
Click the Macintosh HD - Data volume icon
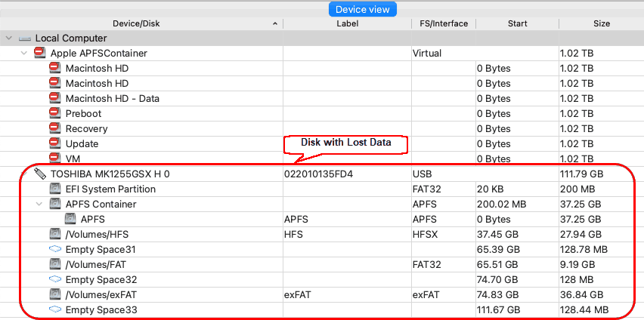54,98
